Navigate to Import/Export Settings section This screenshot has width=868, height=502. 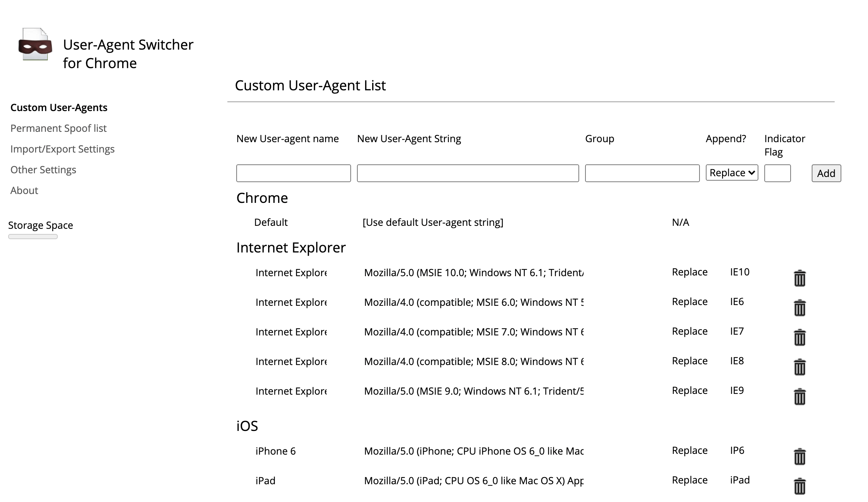pyautogui.click(x=63, y=148)
